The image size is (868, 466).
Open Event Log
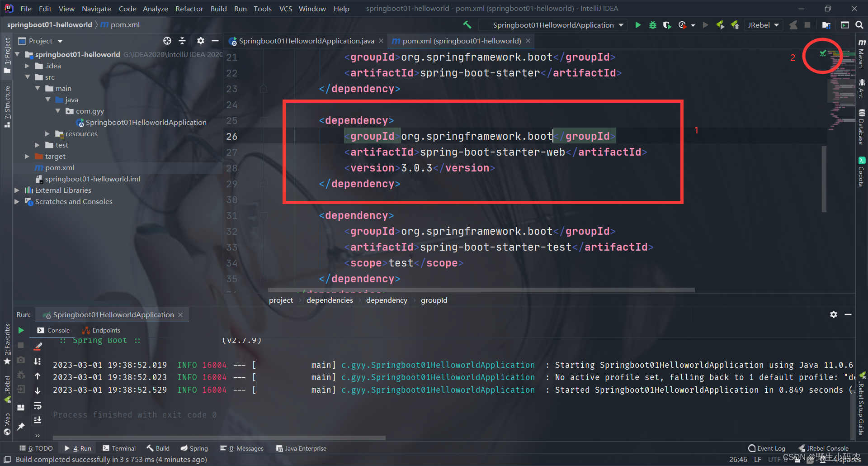[x=767, y=448]
